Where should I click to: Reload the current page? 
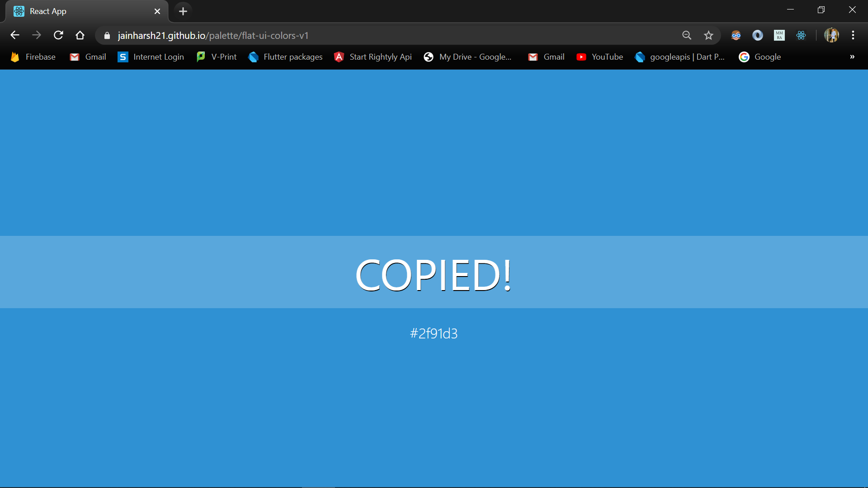[x=58, y=35]
